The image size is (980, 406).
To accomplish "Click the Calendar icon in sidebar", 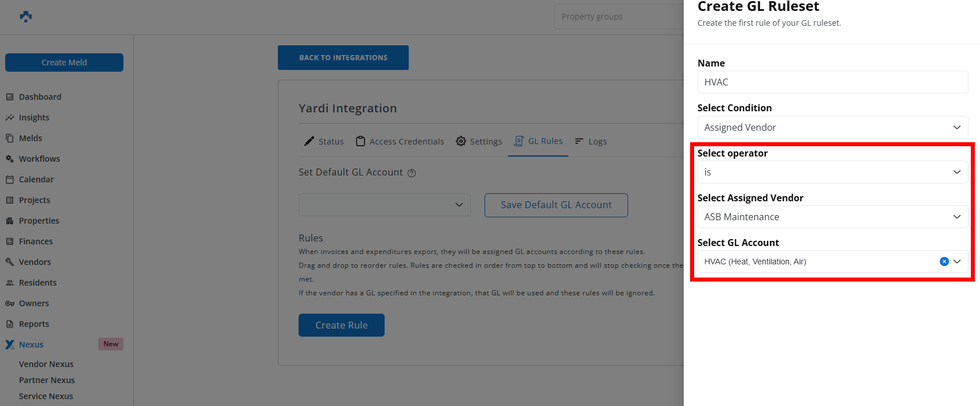I will 10,179.
